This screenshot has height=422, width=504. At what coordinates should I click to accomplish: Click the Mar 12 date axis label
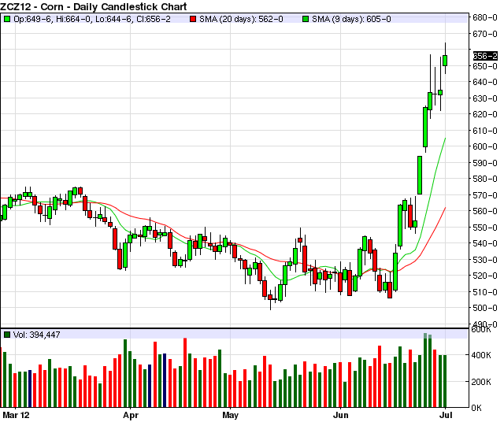click(16, 415)
